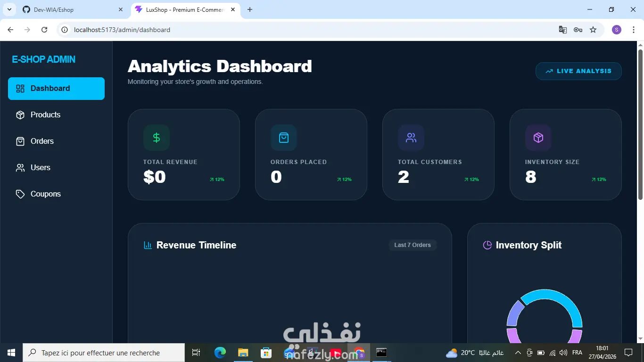Screen dimensions: 644x362
Task: Go forward in the browser
Action: point(27,30)
